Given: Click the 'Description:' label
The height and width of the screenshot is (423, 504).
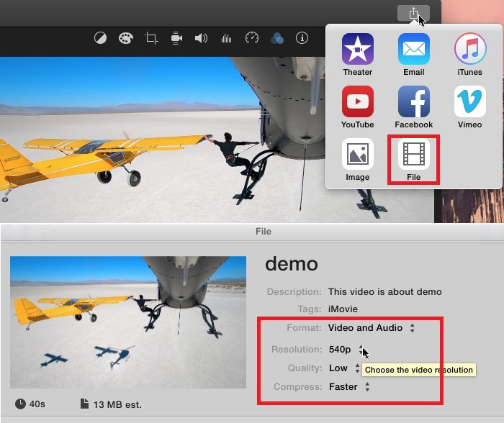Looking at the screenshot, I should [294, 291].
